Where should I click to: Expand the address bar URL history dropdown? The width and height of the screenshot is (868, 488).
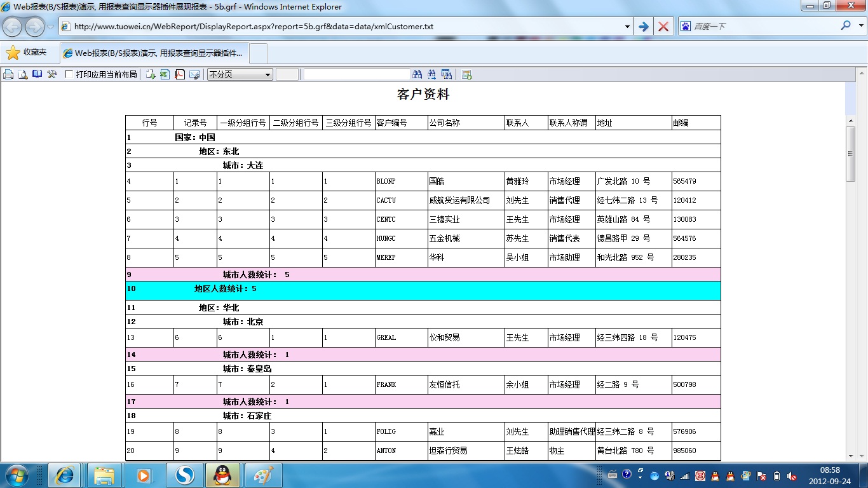pos(627,27)
